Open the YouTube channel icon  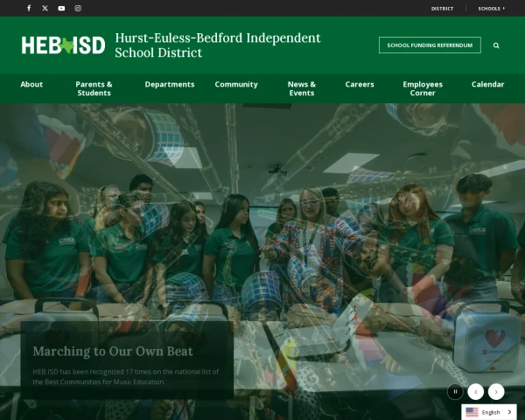click(x=61, y=8)
